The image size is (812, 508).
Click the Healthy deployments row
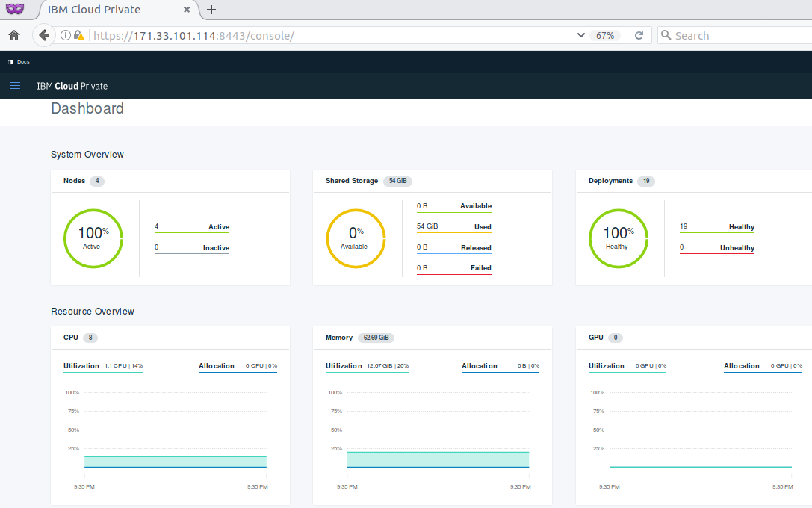pos(716,227)
